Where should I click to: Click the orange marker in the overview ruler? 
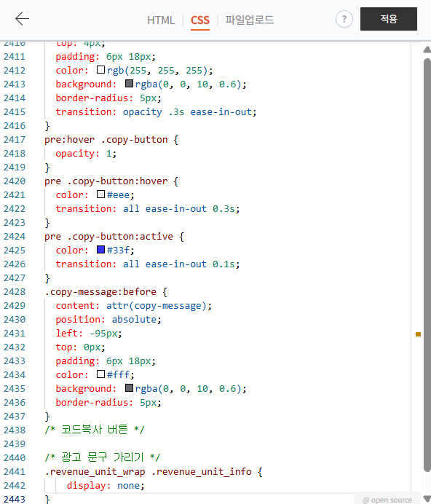pyautogui.click(x=418, y=334)
